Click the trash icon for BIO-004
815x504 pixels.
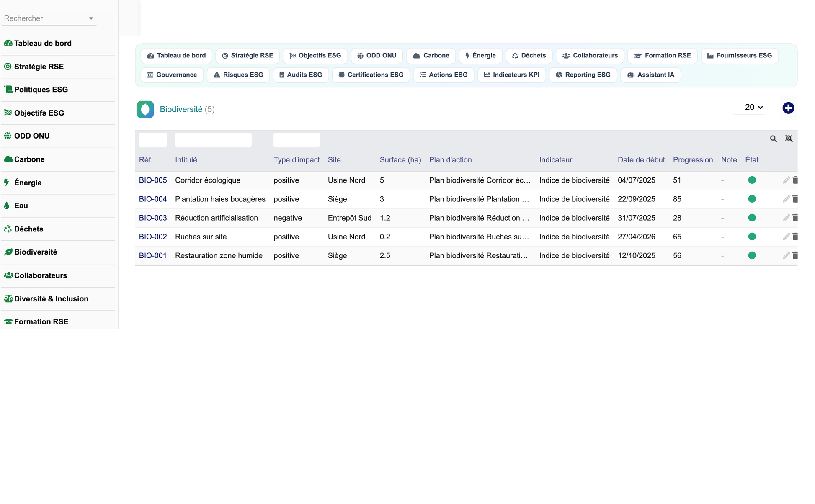click(x=795, y=199)
